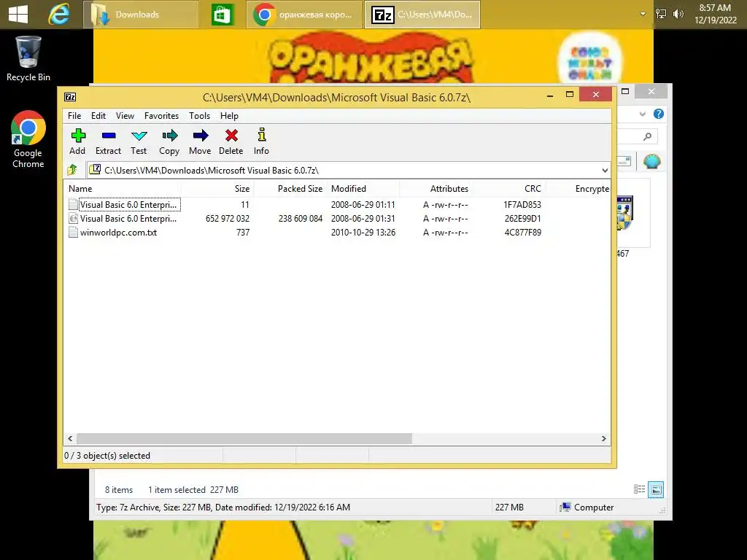Click the Windows Start button
The image size is (747, 560).
18,14
